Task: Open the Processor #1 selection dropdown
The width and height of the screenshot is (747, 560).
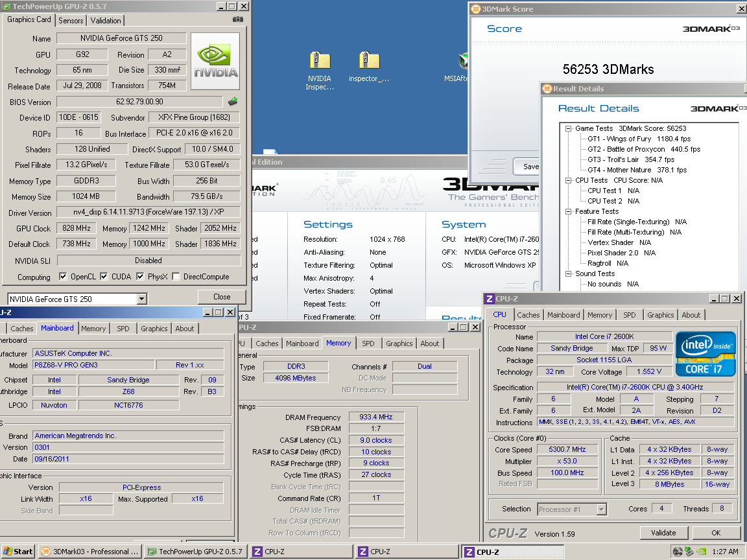Action: (x=602, y=509)
